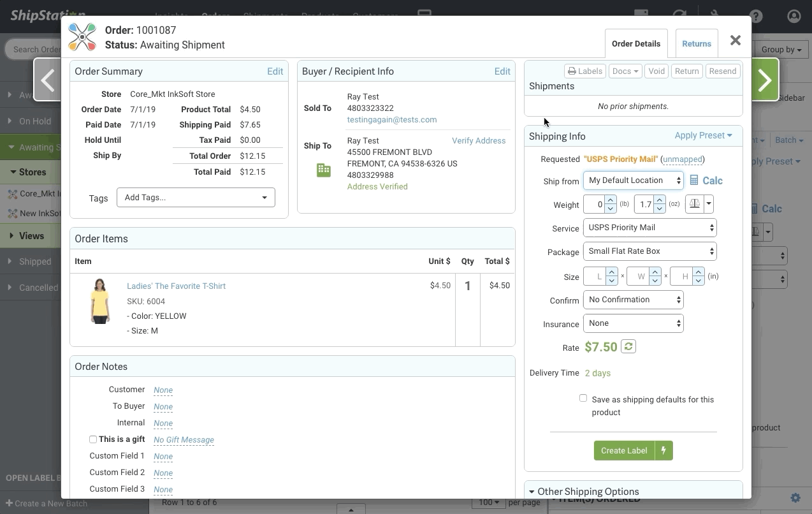Click the account profile icon top right
This screenshot has height=514, width=812.
[794, 16]
